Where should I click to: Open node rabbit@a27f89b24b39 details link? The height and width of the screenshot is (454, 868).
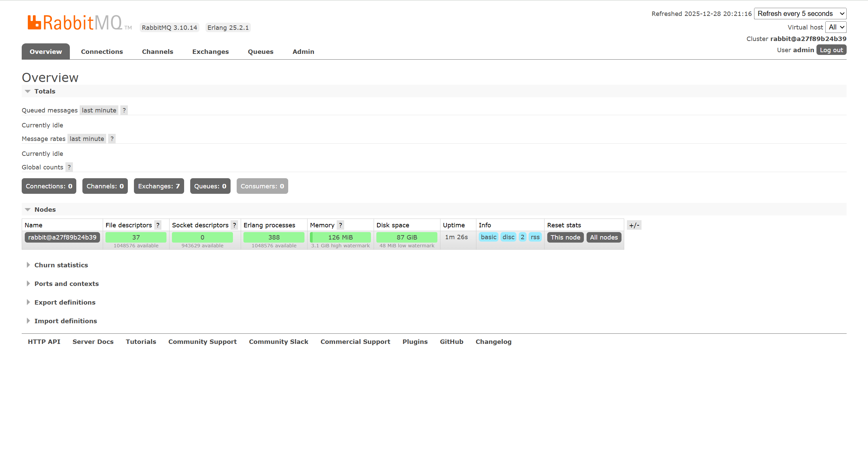click(x=62, y=237)
